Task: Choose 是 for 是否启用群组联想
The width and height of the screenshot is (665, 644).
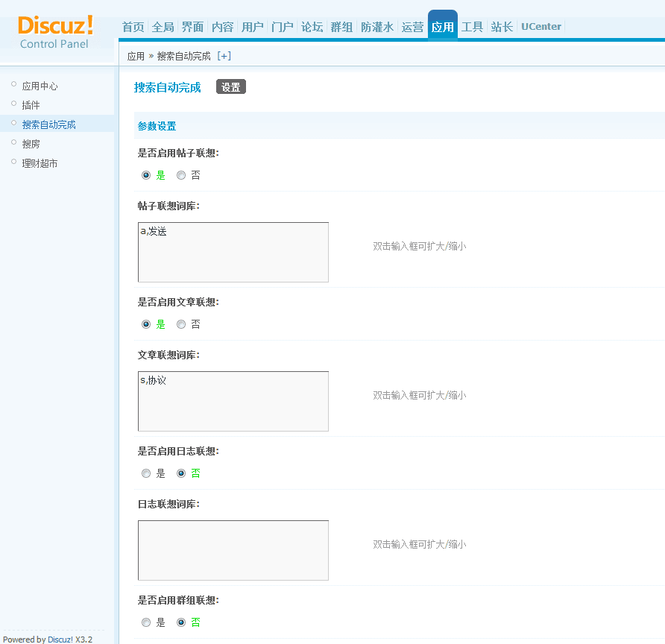Action: point(146,622)
